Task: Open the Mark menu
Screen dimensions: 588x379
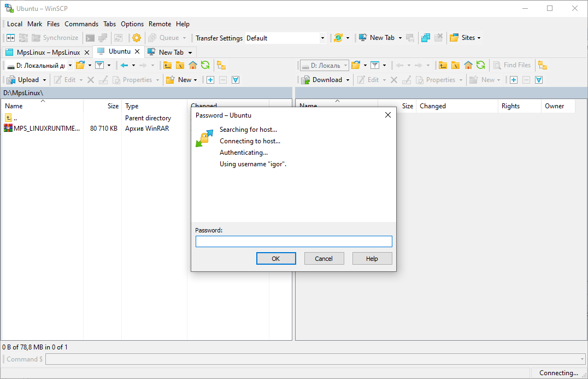Action: click(35, 24)
